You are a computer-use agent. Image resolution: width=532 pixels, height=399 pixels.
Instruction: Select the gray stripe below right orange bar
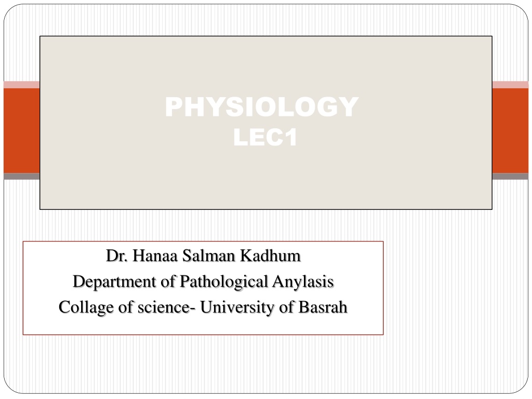[510, 177]
